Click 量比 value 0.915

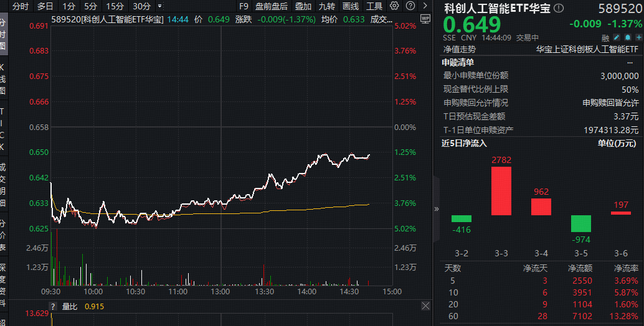point(94,306)
